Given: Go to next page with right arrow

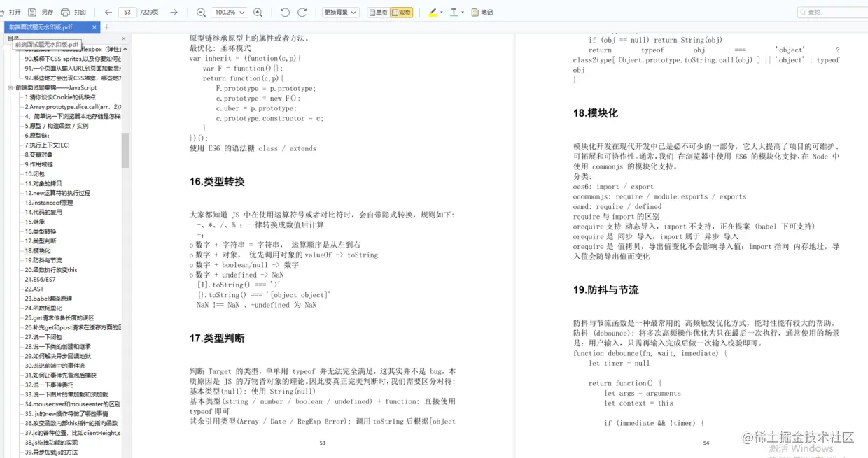Looking at the screenshot, I should pyautogui.click(x=174, y=12).
